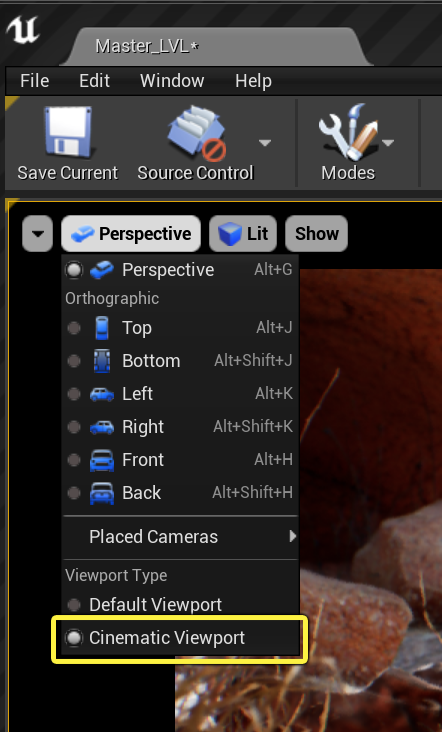
Task: Select the Top orthographic view icon
Action: tap(102, 328)
